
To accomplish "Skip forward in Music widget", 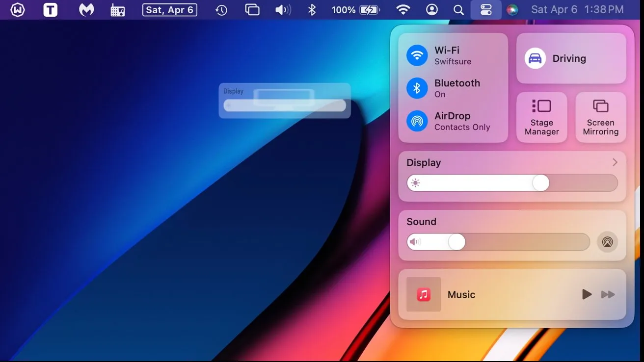I will point(608,294).
